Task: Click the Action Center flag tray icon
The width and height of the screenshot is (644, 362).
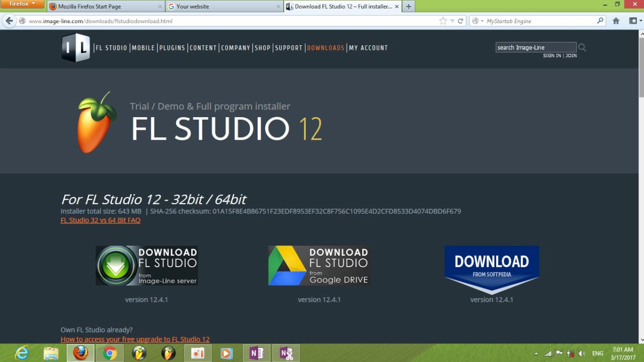Action: click(x=559, y=353)
